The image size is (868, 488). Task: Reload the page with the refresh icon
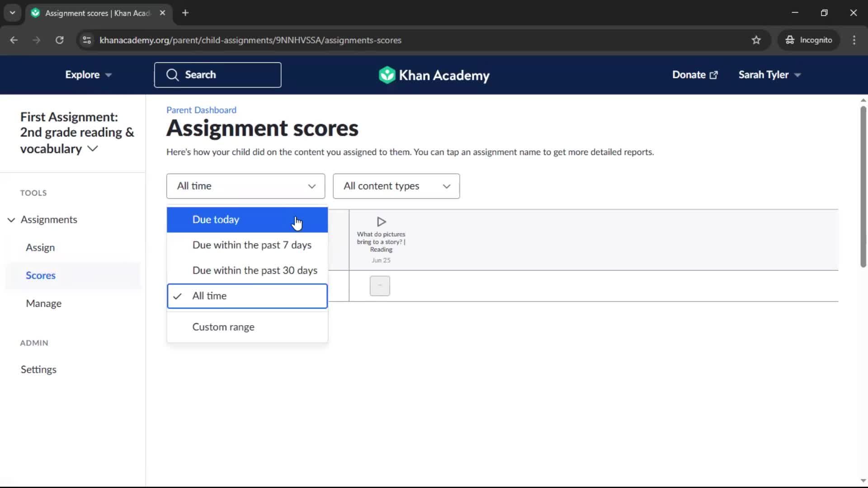point(59,40)
